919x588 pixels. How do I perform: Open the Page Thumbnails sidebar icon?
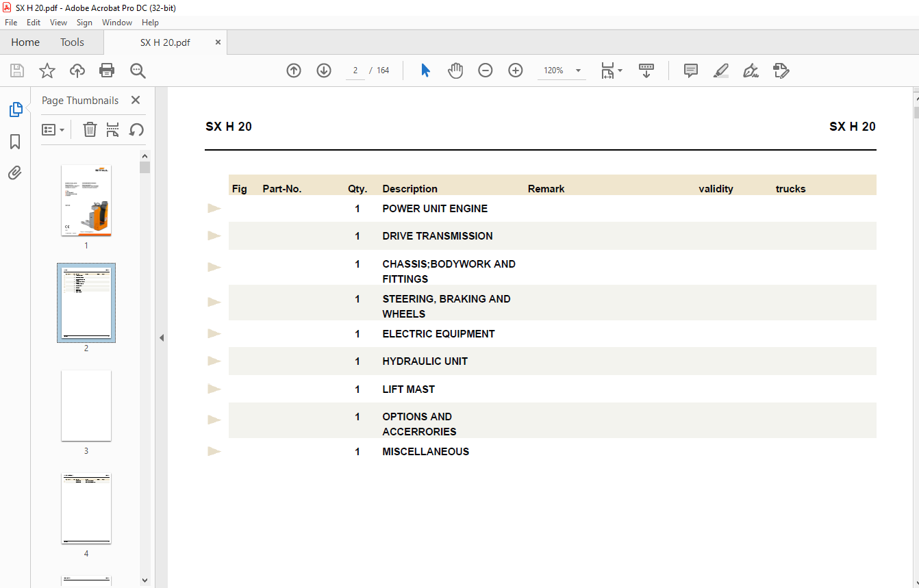(x=15, y=110)
